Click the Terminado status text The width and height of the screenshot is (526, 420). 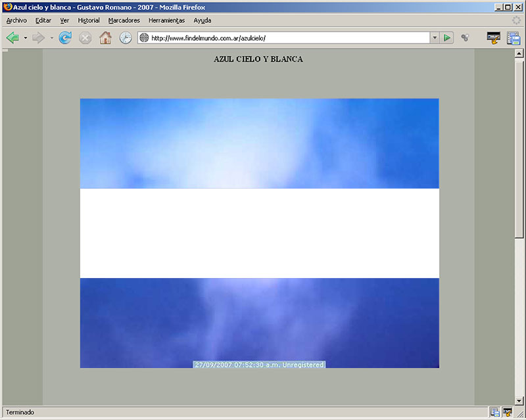(20, 412)
